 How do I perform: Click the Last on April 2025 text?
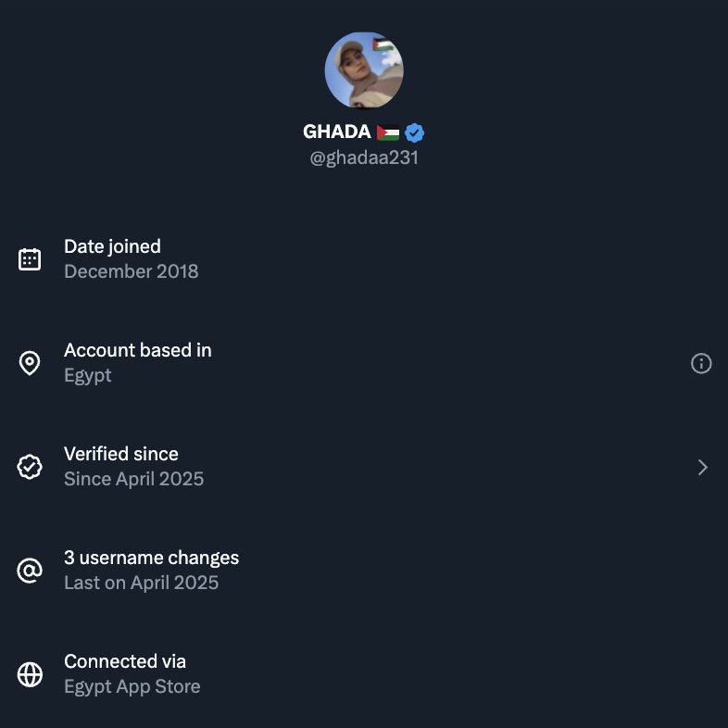141,583
